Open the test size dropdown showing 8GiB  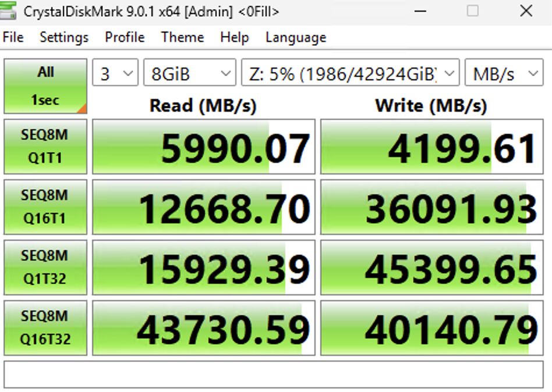(189, 73)
